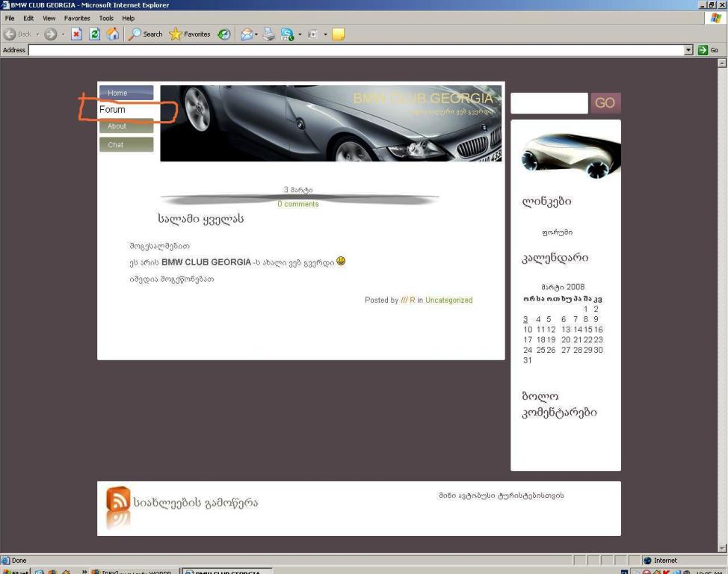Click the მარტი 2008 calendar heading

click(563, 287)
